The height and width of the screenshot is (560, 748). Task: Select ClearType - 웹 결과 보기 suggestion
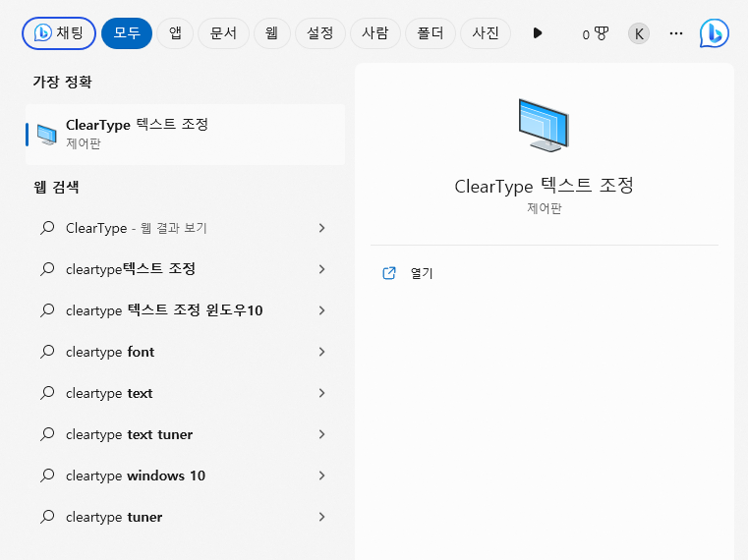coord(185,228)
